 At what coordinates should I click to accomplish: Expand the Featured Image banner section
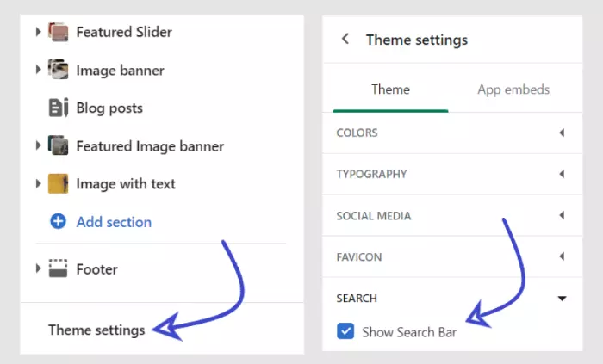38,145
